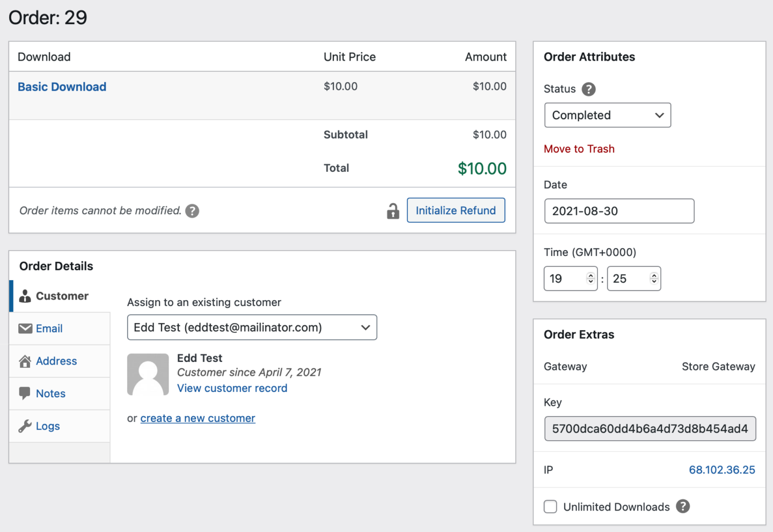Switch to the Notes tab

click(x=50, y=393)
